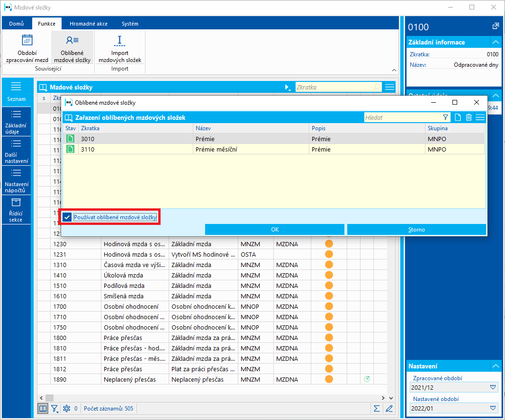Click horizontal scrollbar right arrow
This screenshot has height=420, width=505.
coord(383,398)
